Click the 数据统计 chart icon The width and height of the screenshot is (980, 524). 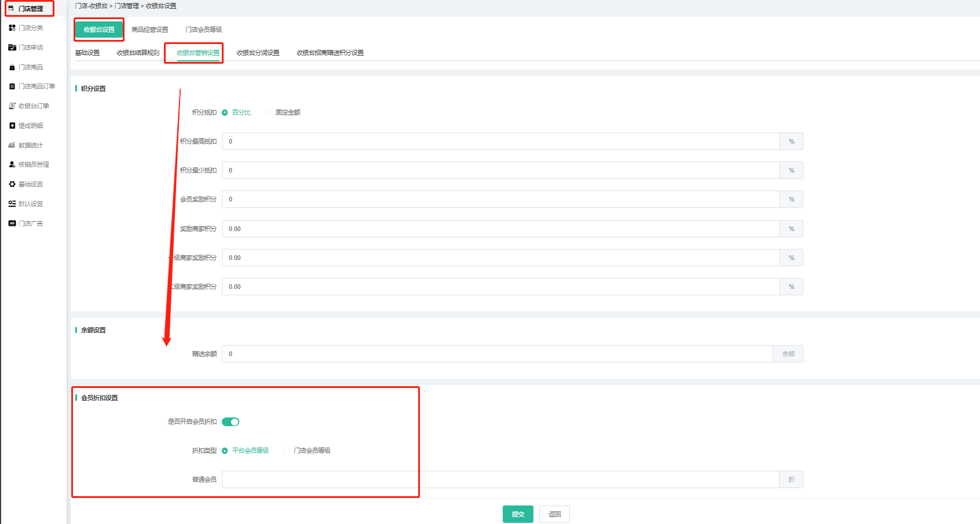(x=12, y=145)
